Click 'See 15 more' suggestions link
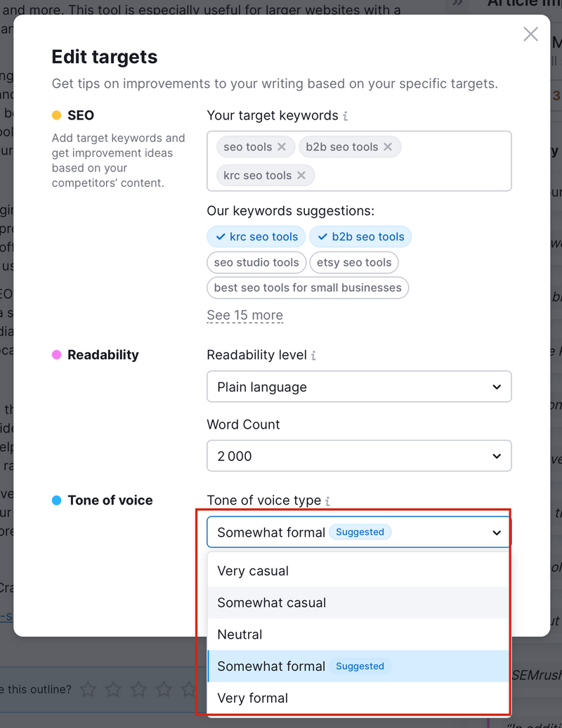Viewport: 562px width, 728px height. (245, 316)
